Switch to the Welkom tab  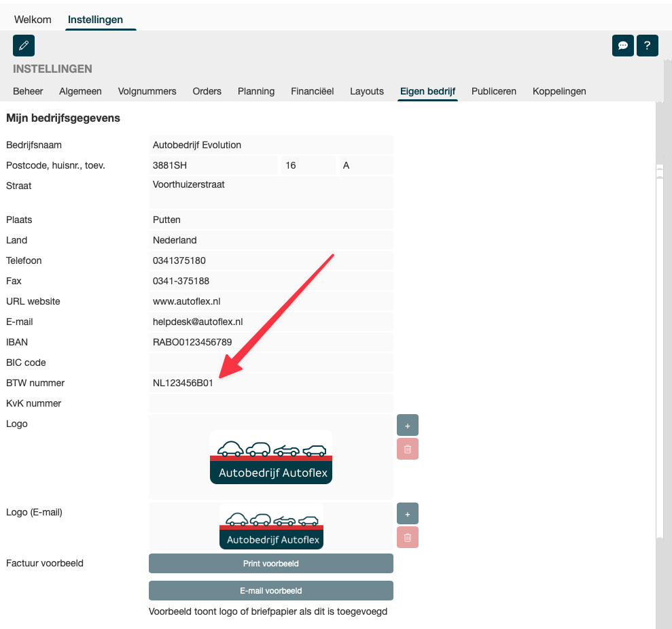[33, 20]
